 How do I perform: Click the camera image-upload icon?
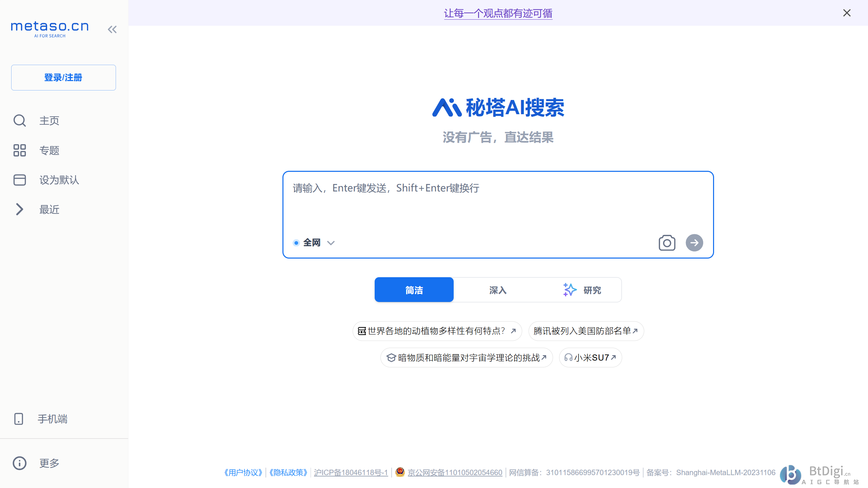click(x=667, y=243)
